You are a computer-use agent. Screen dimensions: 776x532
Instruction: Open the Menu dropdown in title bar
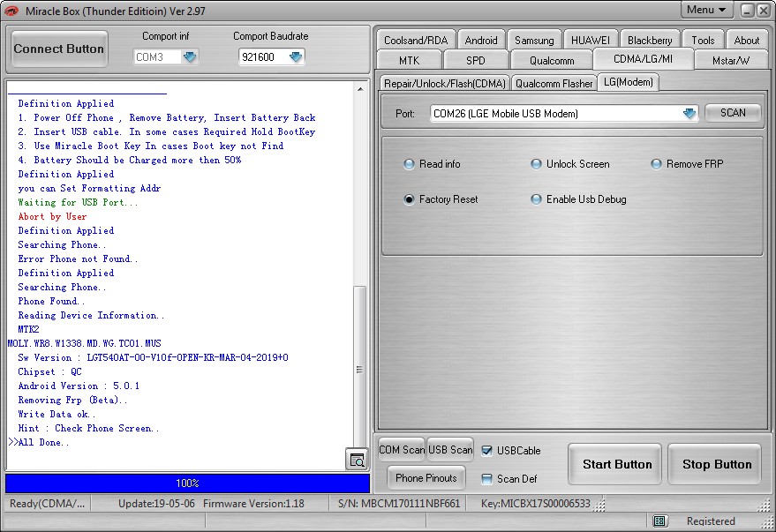point(705,10)
